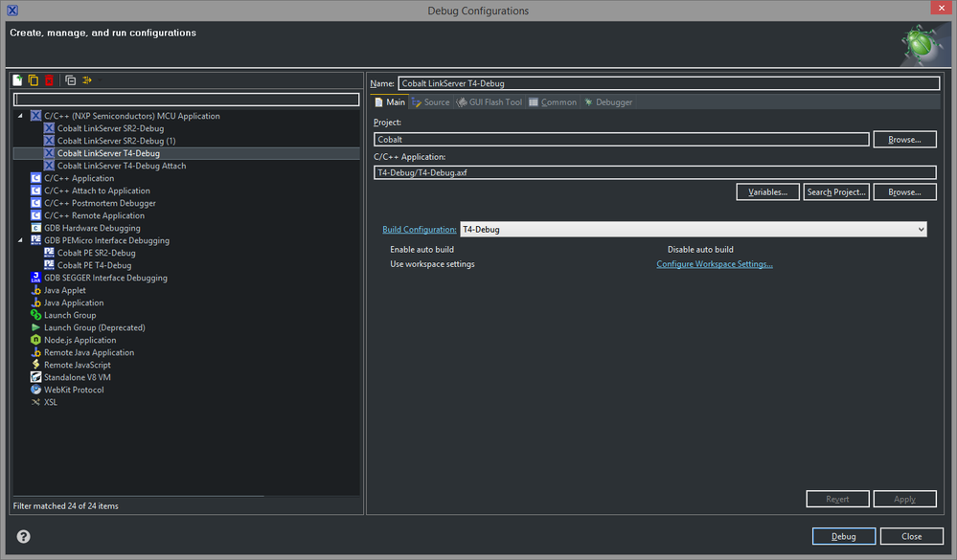957x560 pixels.
Task: Collapse the GDB PEMicro Interface Debugging group
Action: click(x=20, y=240)
